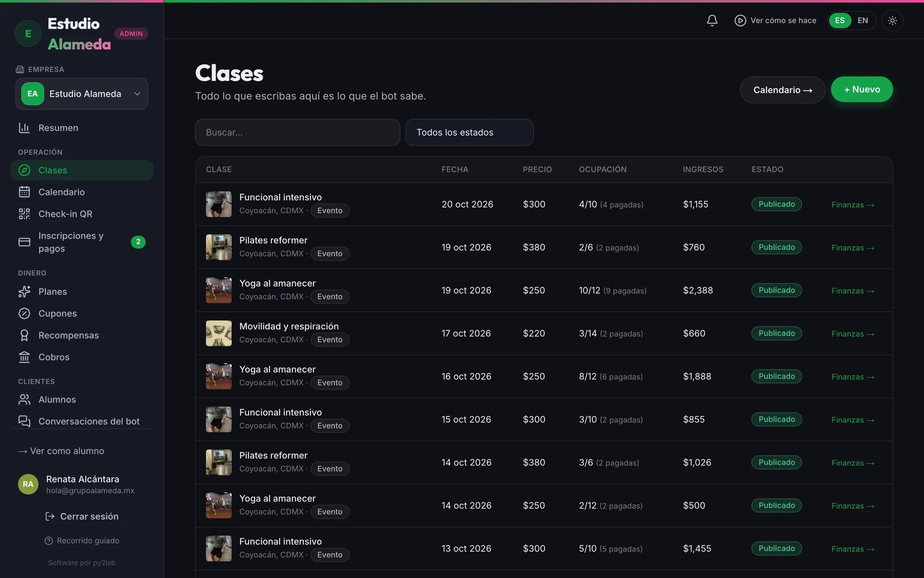The image size is (924, 578).
Task: Click Ver como alumno link
Action: click(61, 451)
